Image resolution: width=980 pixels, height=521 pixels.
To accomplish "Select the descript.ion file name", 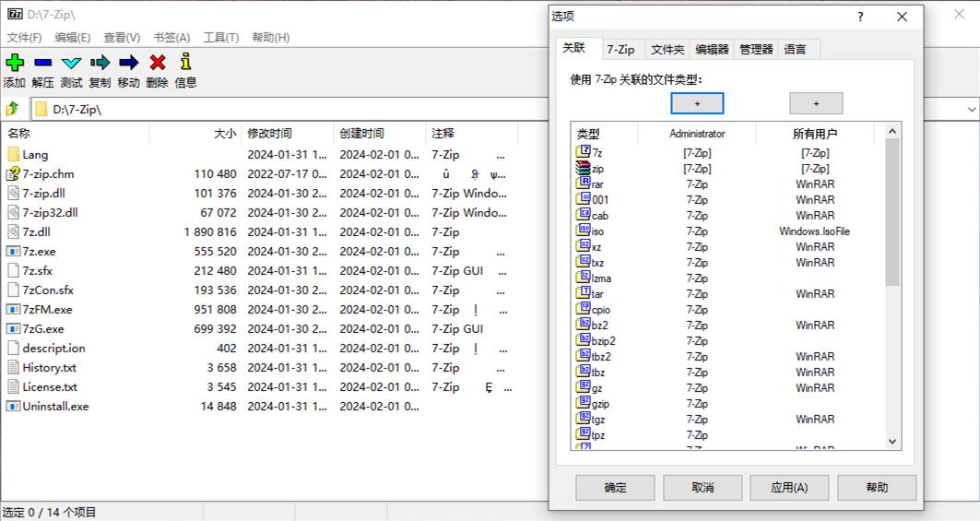I will [x=53, y=349].
